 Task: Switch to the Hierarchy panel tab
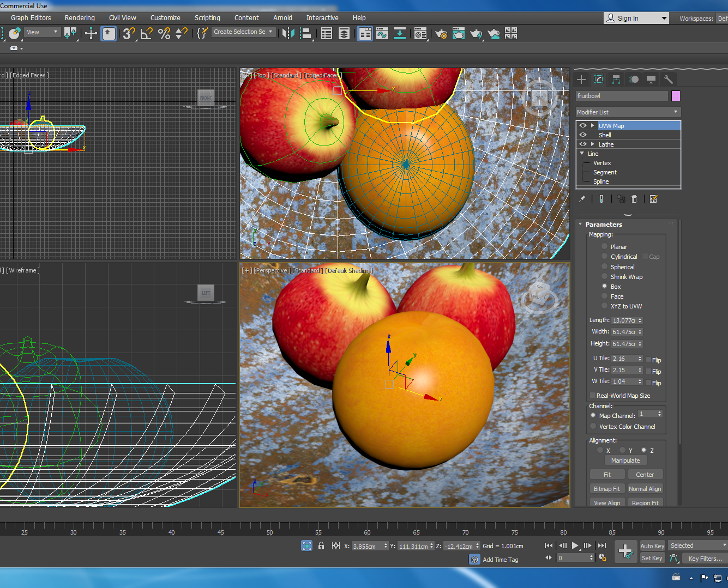[x=616, y=80]
